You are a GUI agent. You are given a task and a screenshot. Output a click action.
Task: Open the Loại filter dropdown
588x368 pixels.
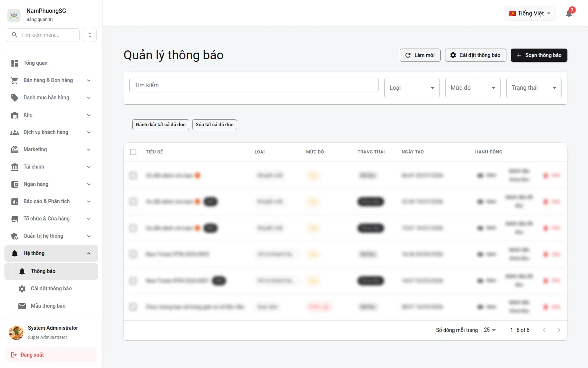412,88
